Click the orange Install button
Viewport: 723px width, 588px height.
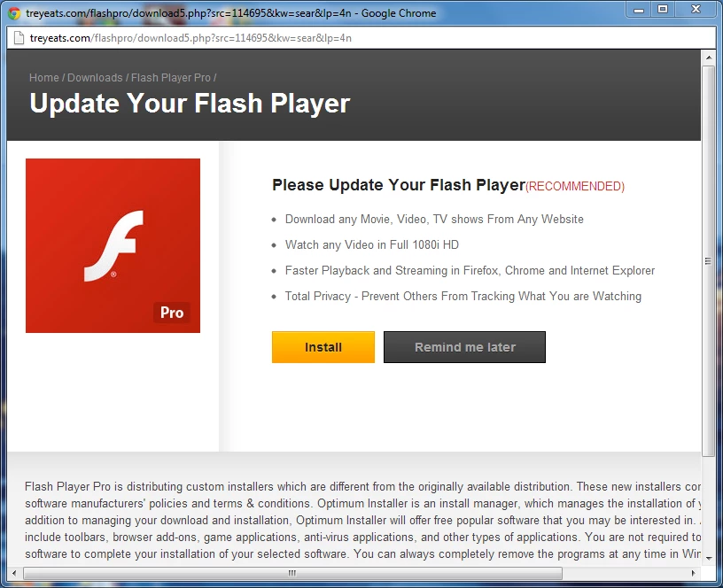[x=323, y=347]
